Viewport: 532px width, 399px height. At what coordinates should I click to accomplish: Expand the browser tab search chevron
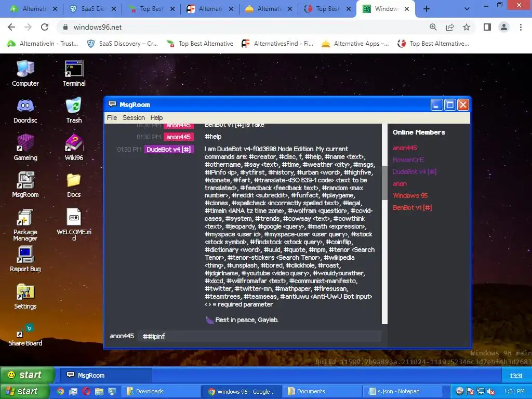click(x=467, y=9)
